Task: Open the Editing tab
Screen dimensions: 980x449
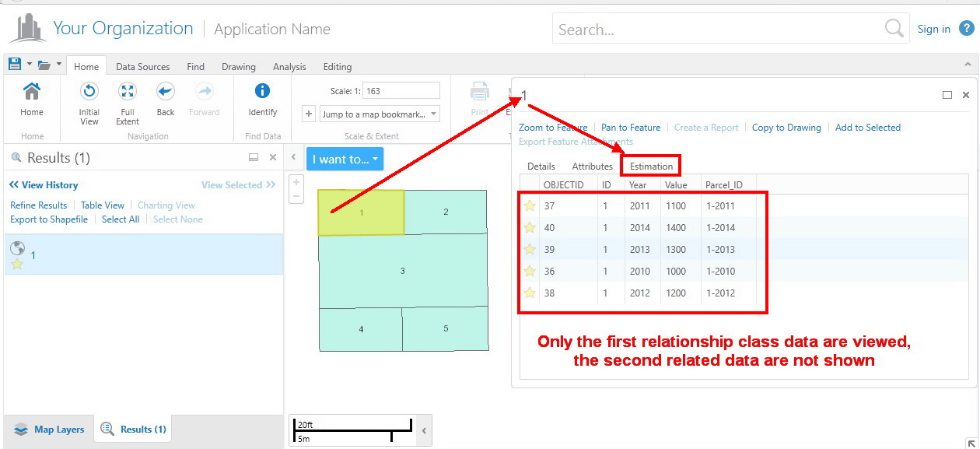Action: (x=338, y=67)
